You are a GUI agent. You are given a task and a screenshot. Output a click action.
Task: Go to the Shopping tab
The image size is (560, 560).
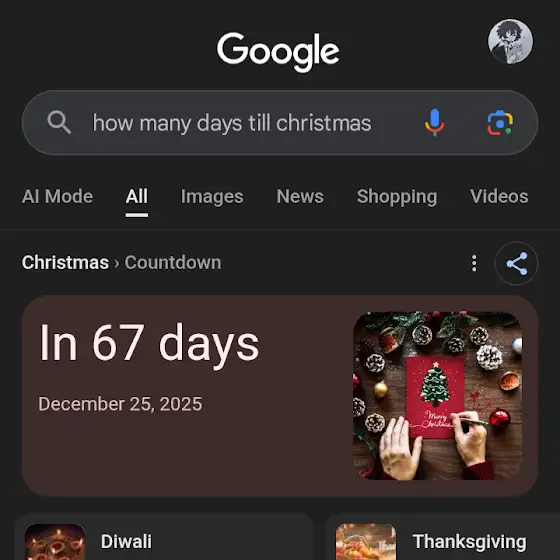(x=397, y=196)
